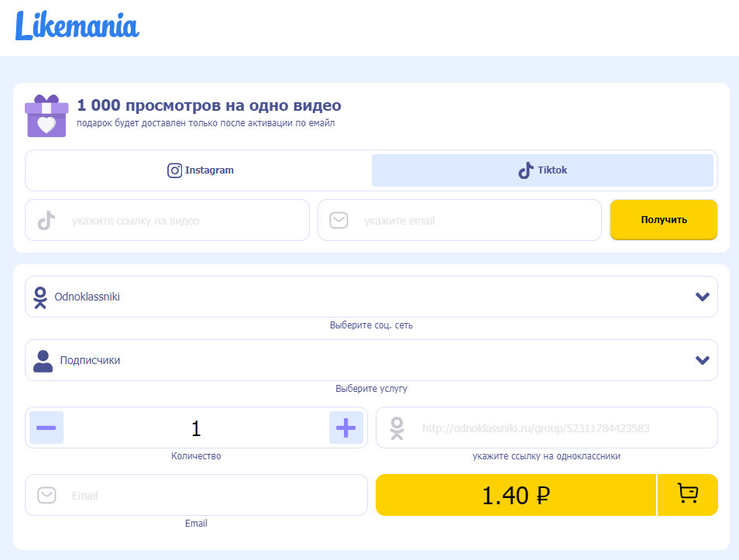The image size is (739, 560).
Task: Select the Tiktok tab
Action: pos(542,170)
